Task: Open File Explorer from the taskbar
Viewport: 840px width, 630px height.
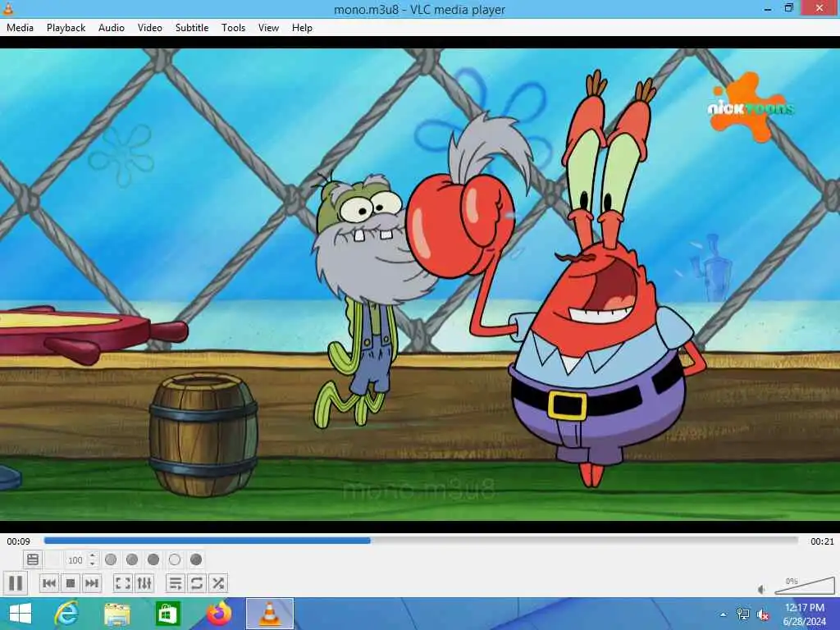Action: [117, 614]
